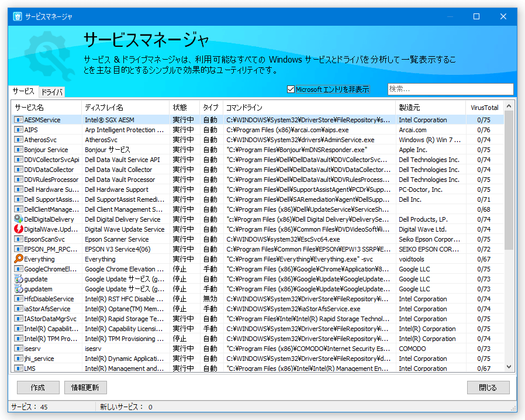
Task: Click the scrollbar up arrow
Action: (x=509, y=106)
